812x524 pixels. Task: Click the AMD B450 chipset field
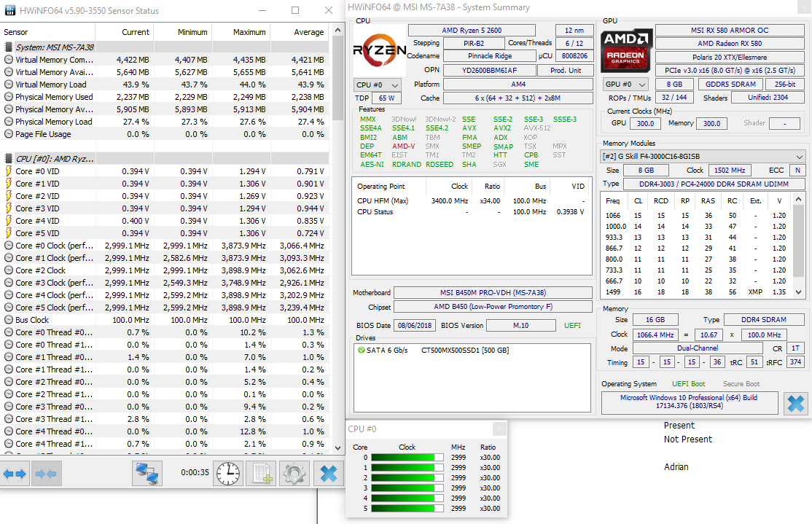pyautogui.click(x=493, y=307)
